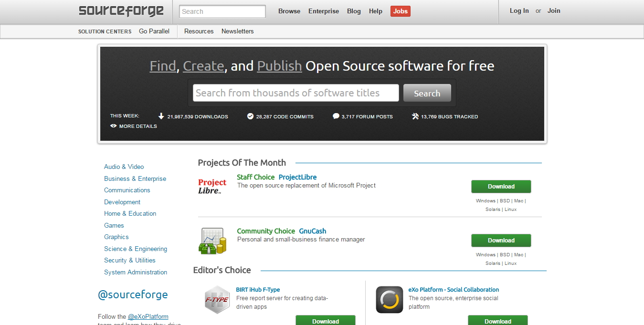Click Community Choice label
The width and height of the screenshot is (644, 325).
266,231
